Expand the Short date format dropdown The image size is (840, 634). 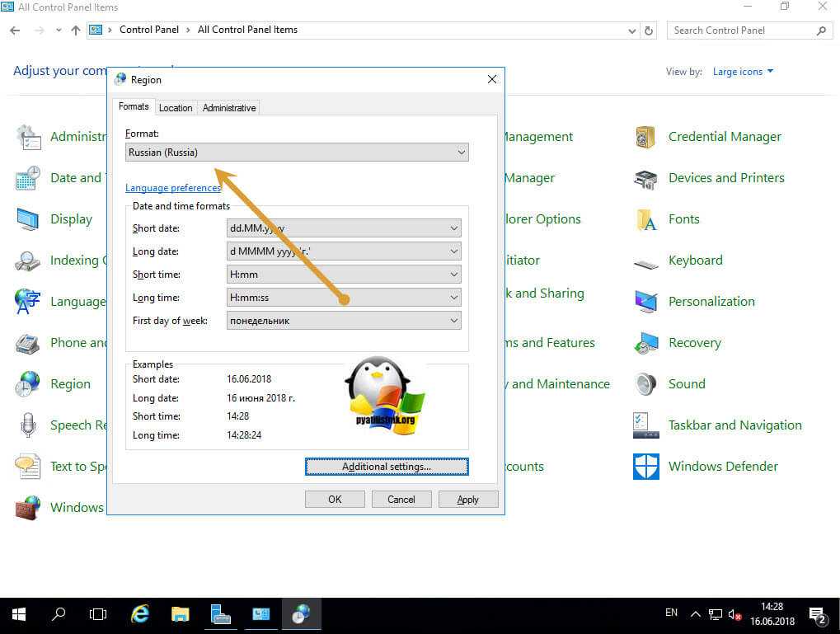pyautogui.click(x=344, y=228)
